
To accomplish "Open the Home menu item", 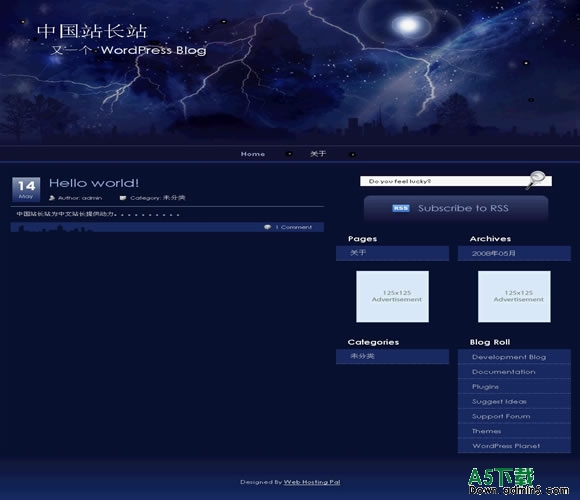I will pyautogui.click(x=253, y=154).
